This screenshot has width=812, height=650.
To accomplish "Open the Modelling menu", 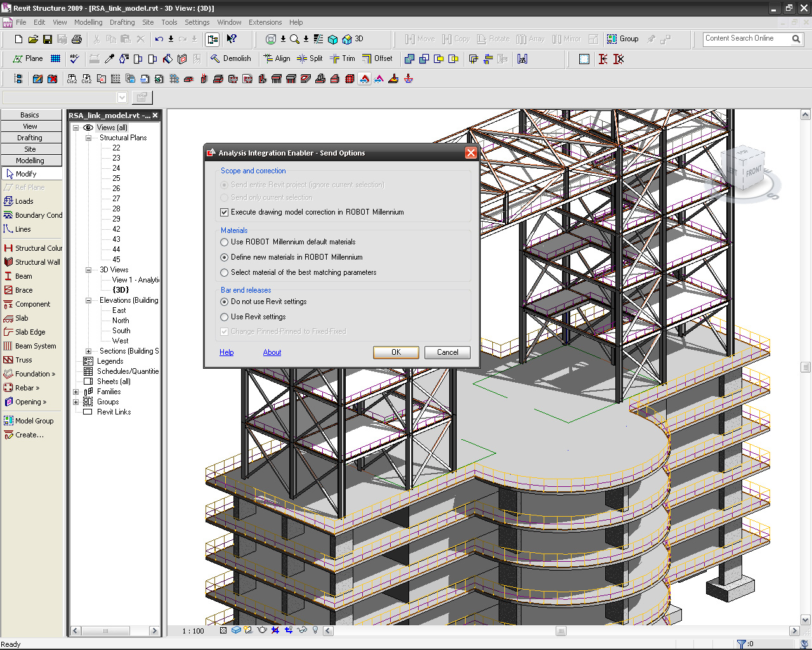I will click(88, 22).
